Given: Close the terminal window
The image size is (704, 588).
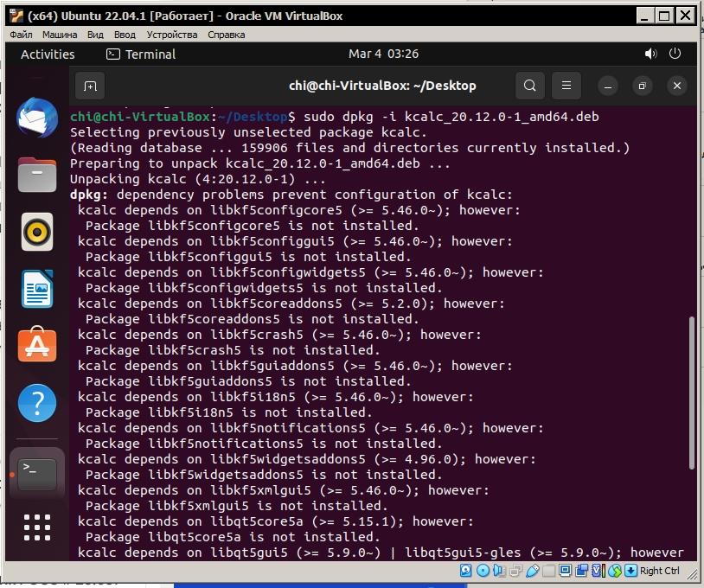Looking at the screenshot, I should click(677, 86).
